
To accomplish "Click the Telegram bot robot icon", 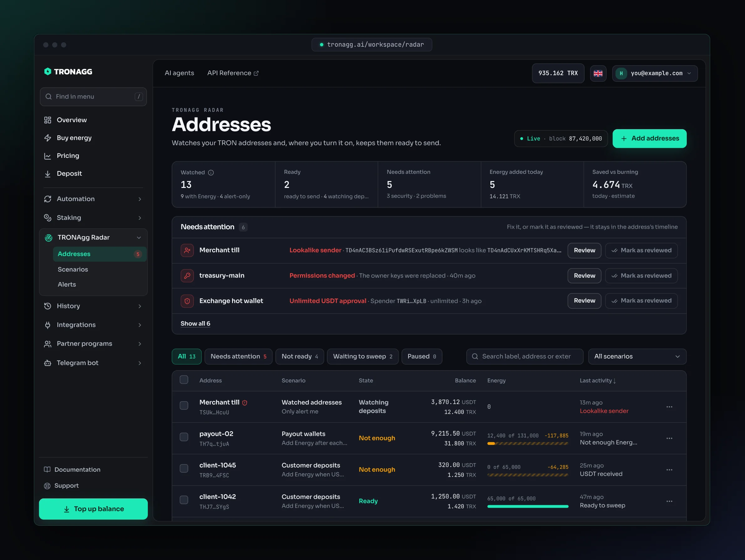I will click(x=48, y=363).
